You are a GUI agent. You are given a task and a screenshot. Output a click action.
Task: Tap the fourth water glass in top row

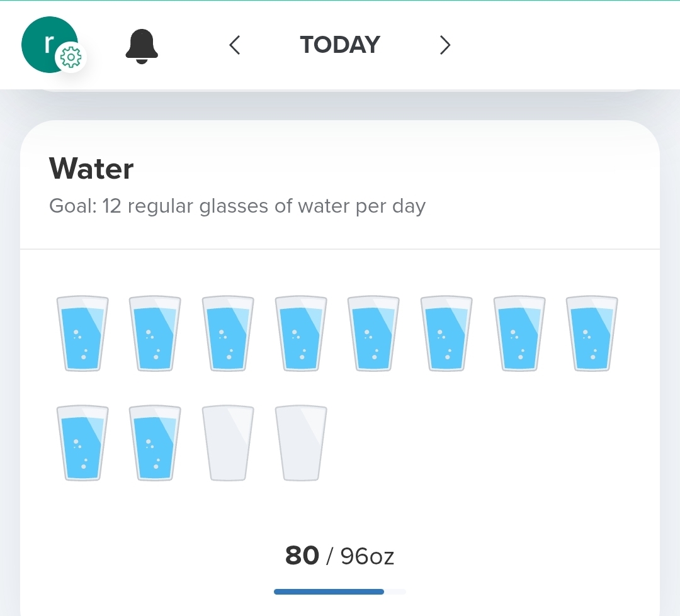pos(301,333)
